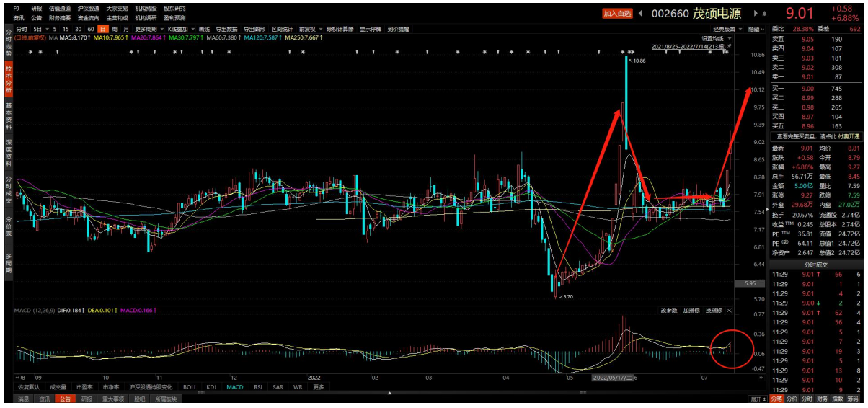Click the previous stock left arrow
Viewport: 868px width, 408px height.
[641, 13]
